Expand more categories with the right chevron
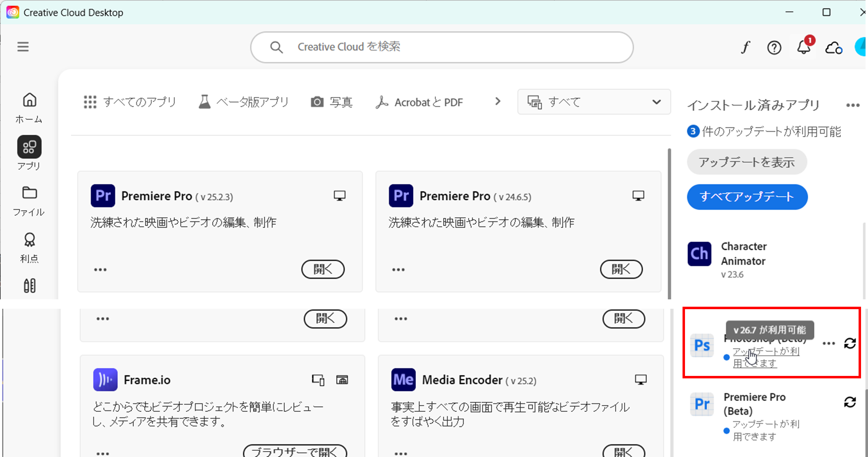This screenshot has height=457, width=868. (x=497, y=101)
